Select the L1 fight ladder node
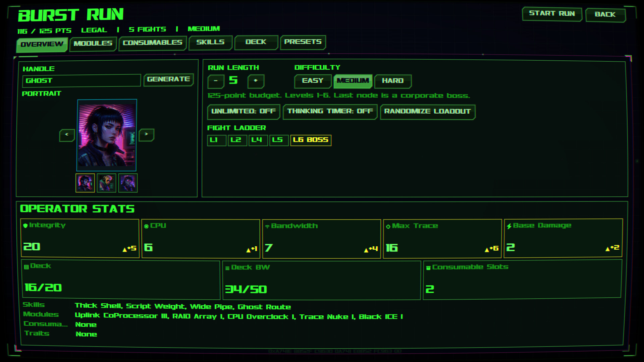The image size is (644, 362). [x=217, y=140]
